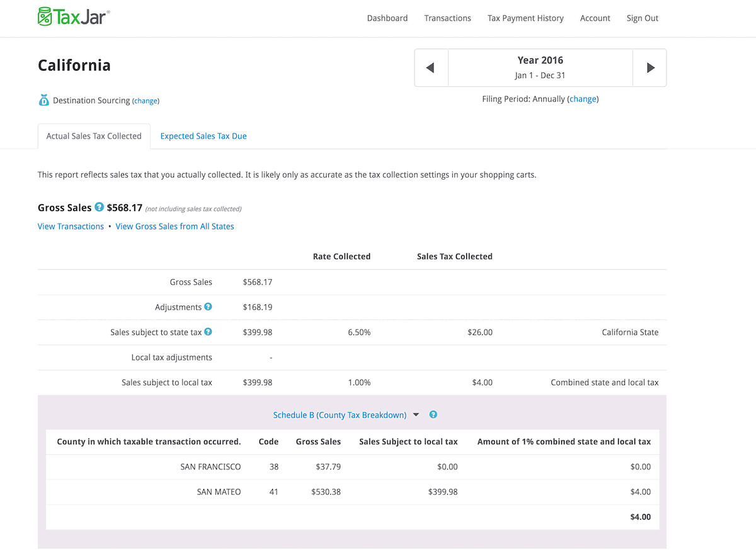The width and height of the screenshot is (756, 550).
Task: Collapse Schedule B dropdown arrow
Action: 416,415
